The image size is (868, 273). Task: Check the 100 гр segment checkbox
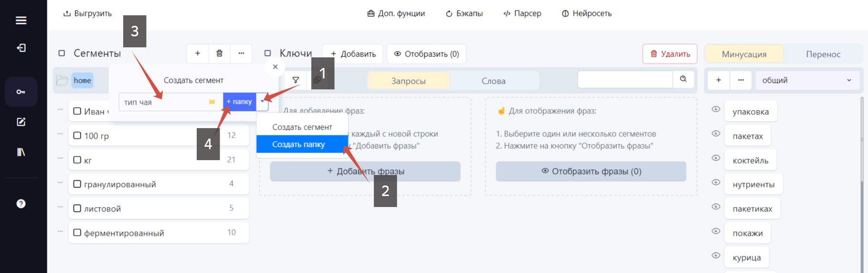point(77,135)
